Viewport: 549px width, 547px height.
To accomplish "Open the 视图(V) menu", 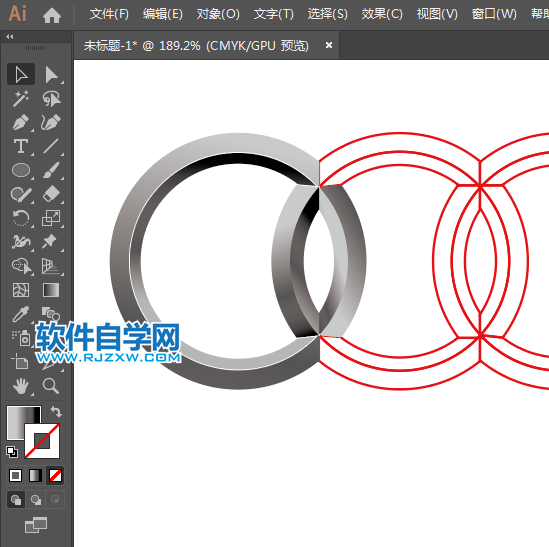I will click(x=437, y=14).
